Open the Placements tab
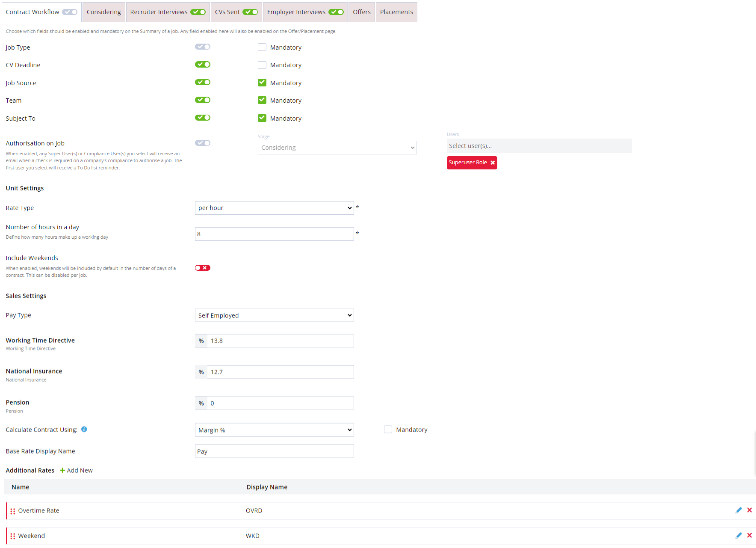This screenshot has height=548, width=756. [x=396, y=12]
